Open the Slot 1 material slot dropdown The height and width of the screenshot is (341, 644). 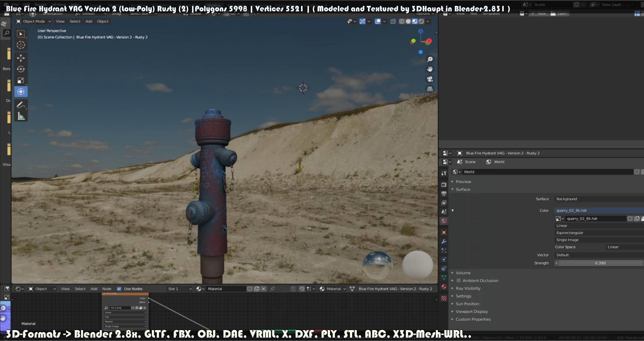click(x=180, y=289)
